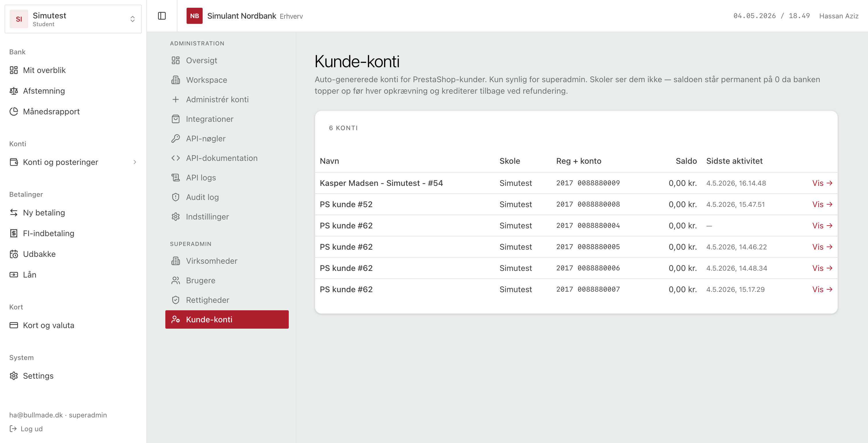This screenshot has height=443, width=868.
Task: Click the Log ud link
Action: pos(26,429)
